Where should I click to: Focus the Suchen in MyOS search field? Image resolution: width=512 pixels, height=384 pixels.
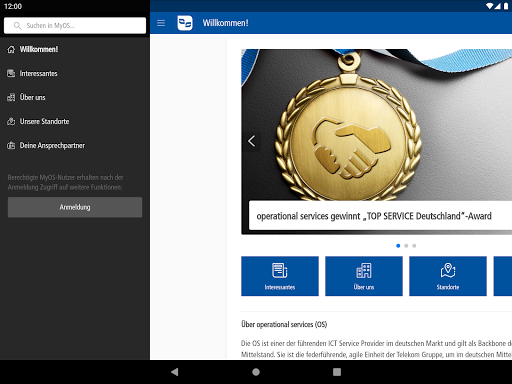click(75, 26)
